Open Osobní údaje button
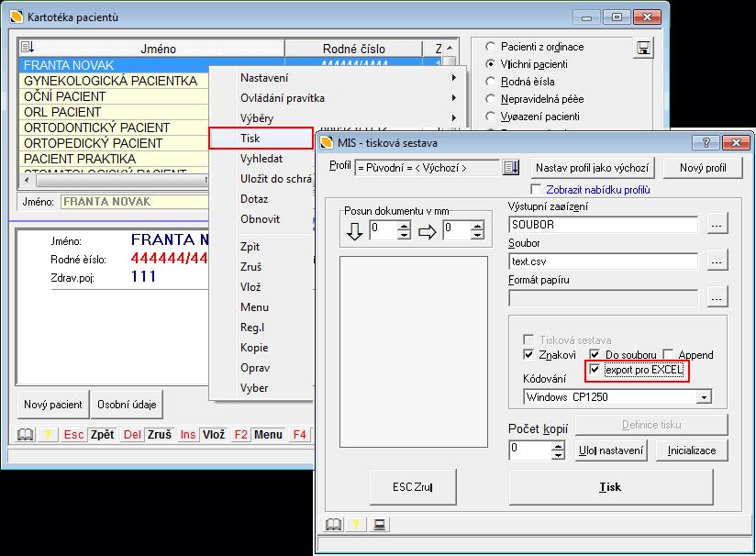Screen dimensions: 756x556 click(x=127, y=405)
